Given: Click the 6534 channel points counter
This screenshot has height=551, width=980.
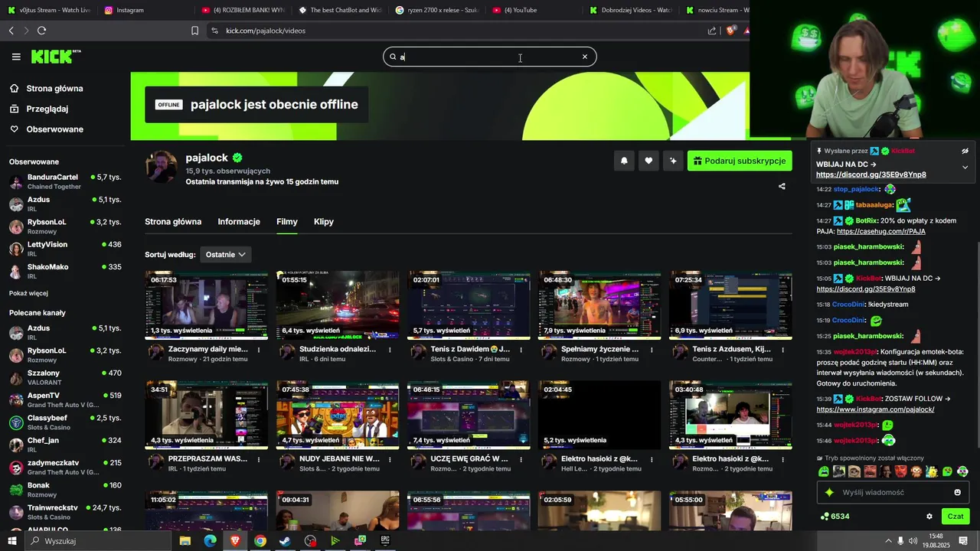Looking at the screenshot, I should 835,517.
